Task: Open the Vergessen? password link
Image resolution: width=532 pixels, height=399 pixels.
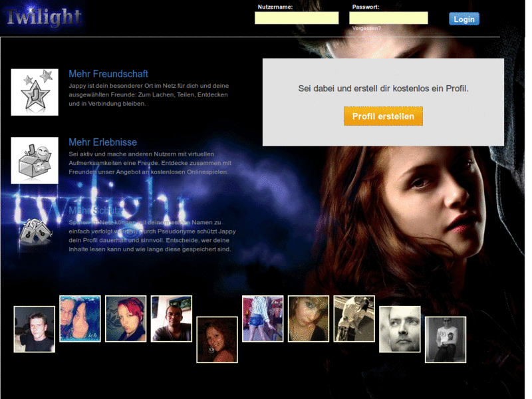Action: [366, 29]
